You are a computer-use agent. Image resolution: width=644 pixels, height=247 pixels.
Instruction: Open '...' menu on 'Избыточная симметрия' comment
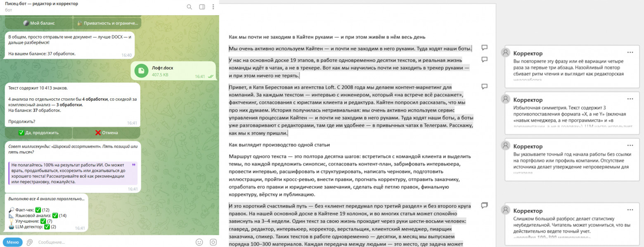[630, 99]
